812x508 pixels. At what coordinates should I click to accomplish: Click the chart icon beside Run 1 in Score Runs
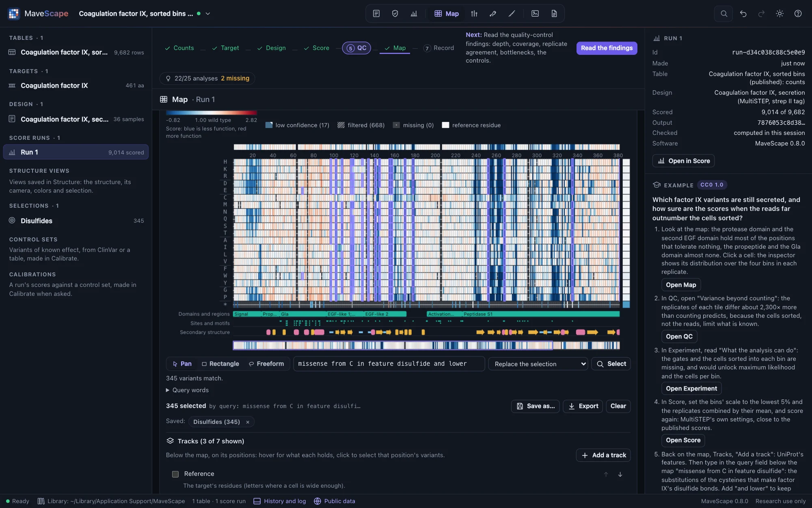pyautogui.click(x=12, y=152)
